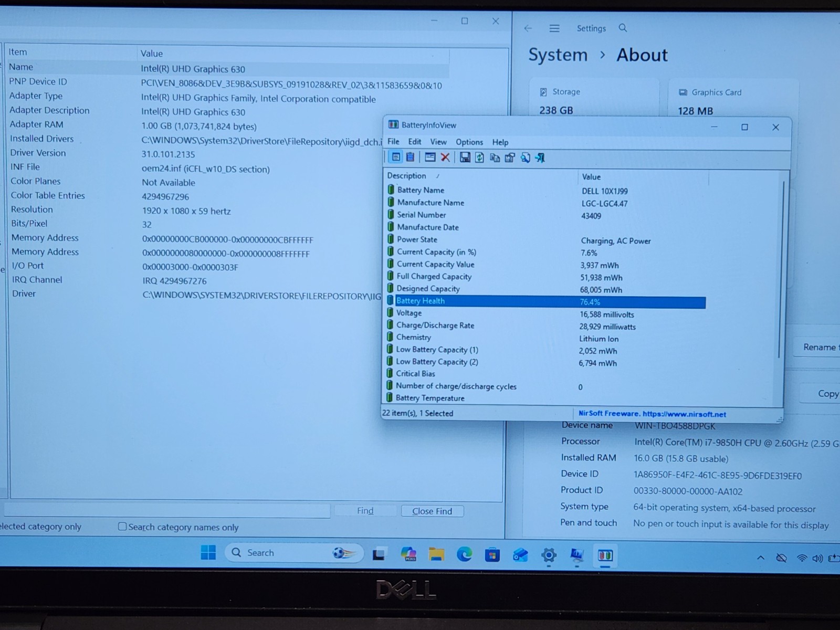Select the Power State row
This screenshot has width=840, height=630.
coord(546,239)
